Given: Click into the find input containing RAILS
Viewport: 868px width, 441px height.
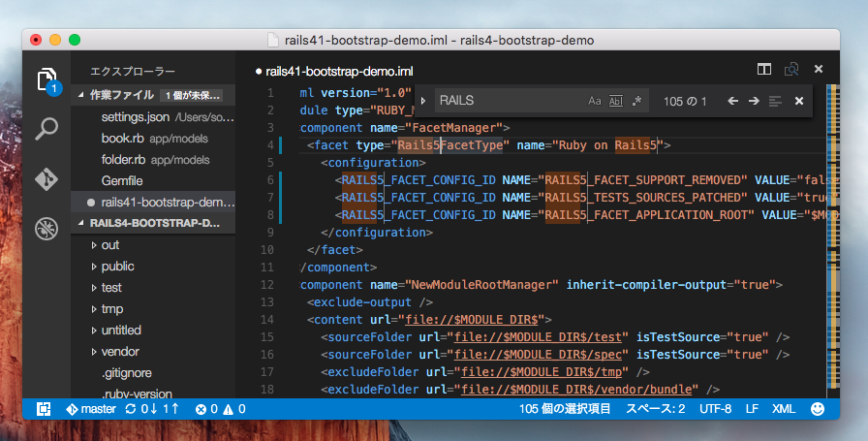Looking at the screenshot, I should pos(509,101).
